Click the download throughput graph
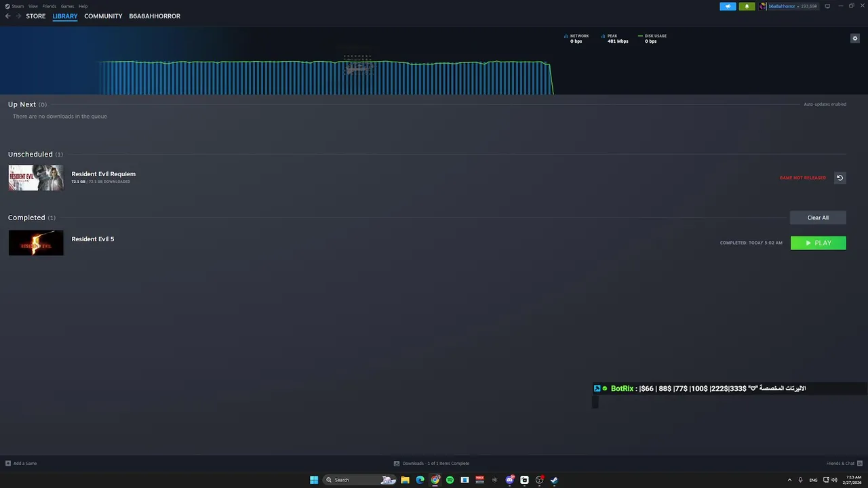 325,77
